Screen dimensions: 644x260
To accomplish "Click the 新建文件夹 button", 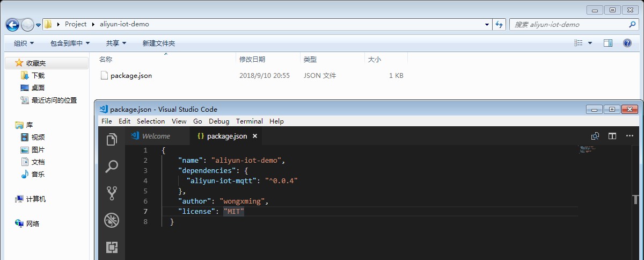I will click(x=159, y=43).
